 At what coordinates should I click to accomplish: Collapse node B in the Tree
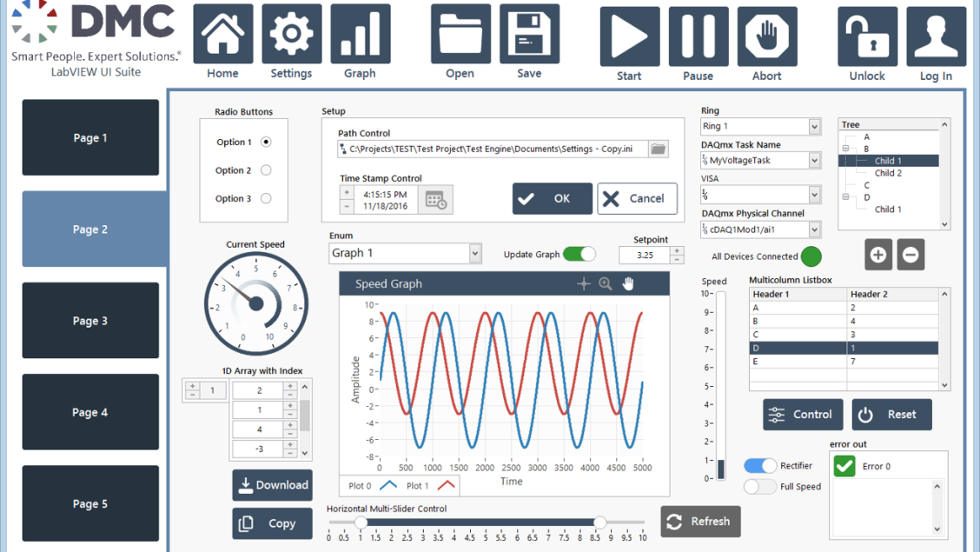[845, 150]
